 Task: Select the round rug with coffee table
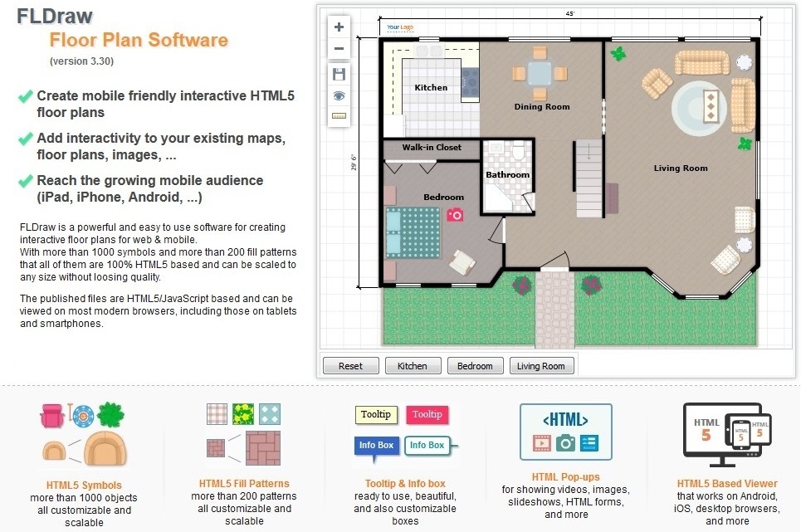(x=698, y=107)
